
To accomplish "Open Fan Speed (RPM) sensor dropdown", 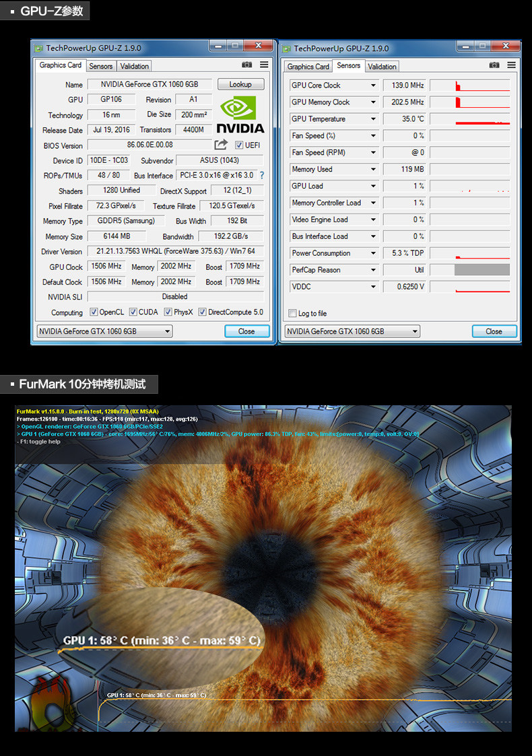I will [373, 152].
